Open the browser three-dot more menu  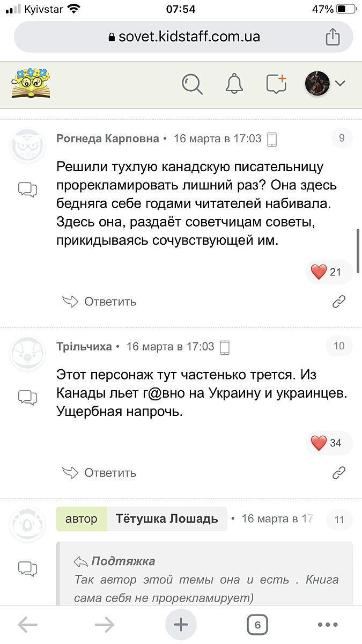click(x=327, y=625)
